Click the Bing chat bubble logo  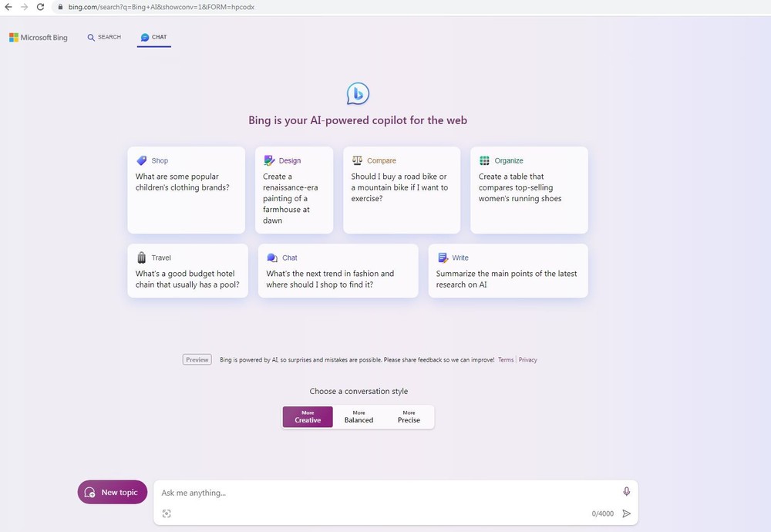pyautogui.click(x=358, y=93)
